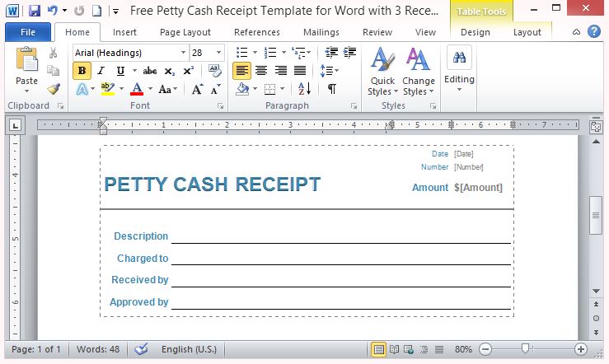Toggle Bold formatting off

(82, 71)
